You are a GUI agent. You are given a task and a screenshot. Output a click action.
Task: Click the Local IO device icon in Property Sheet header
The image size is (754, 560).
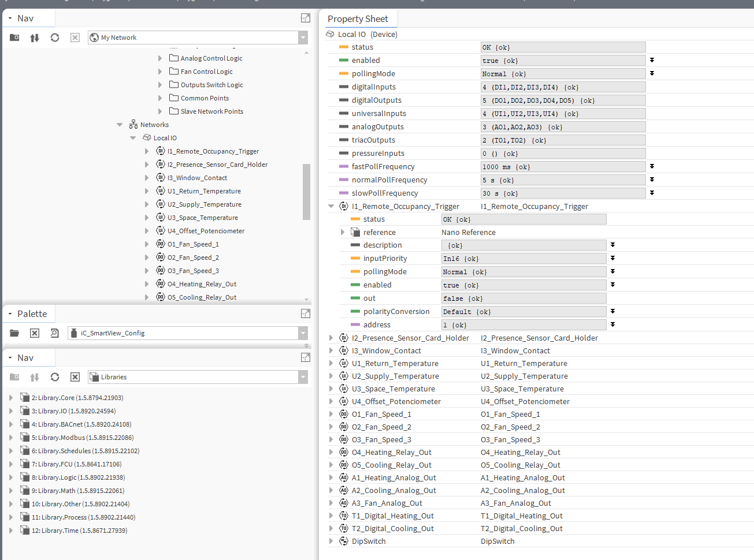330,35
